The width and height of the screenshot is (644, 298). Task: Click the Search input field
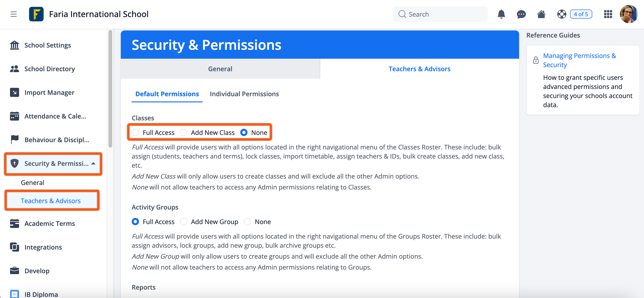click(x=440, y=14)
